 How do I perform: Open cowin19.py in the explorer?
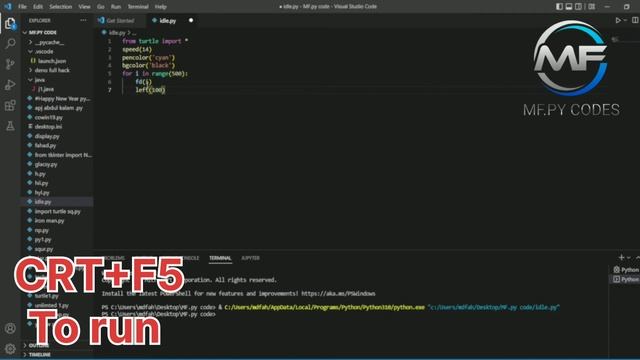48,117
